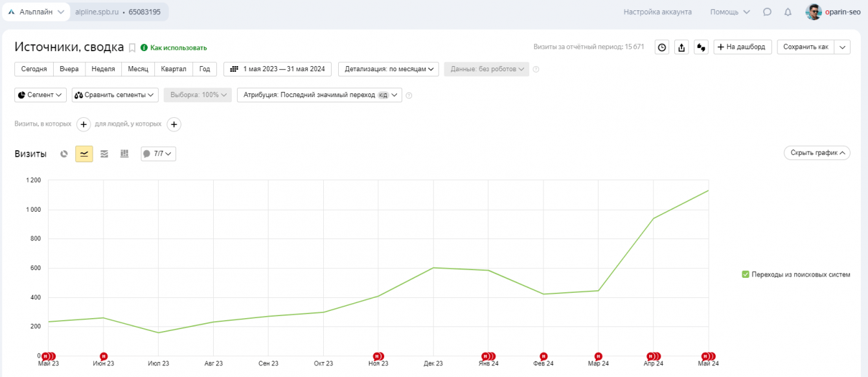This screenshot has width=868, height=377.
Task: Select the Вчера period
Action: coord(69,69)
